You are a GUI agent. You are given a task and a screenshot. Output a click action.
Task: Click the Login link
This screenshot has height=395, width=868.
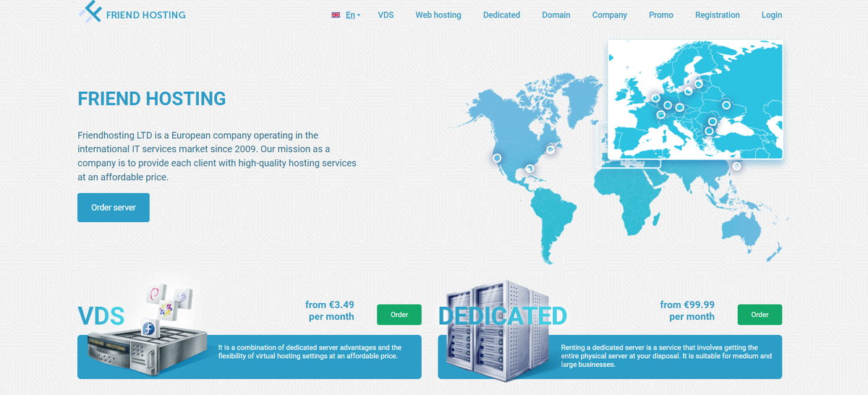tap(772, 15)
